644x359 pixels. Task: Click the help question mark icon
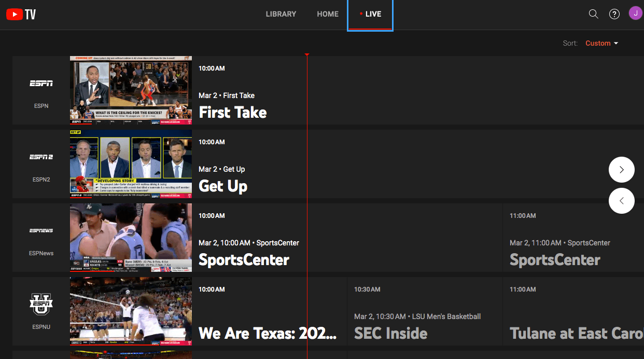(614, 14)
